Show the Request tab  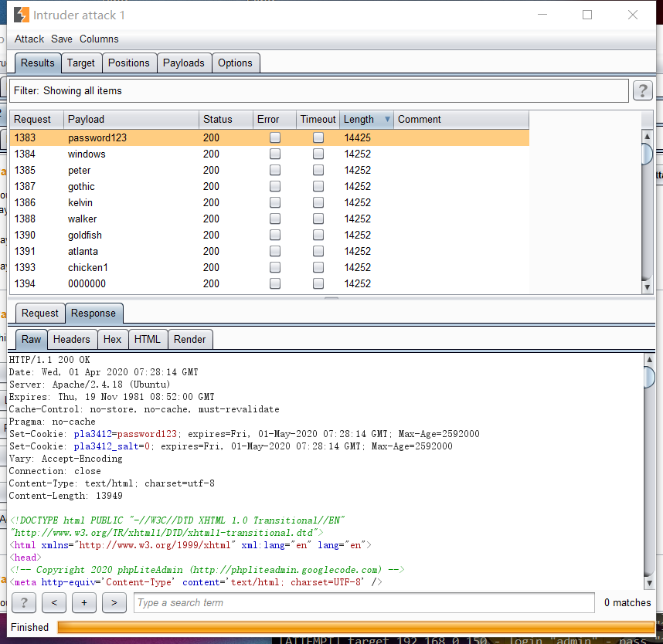pos(40,314)
